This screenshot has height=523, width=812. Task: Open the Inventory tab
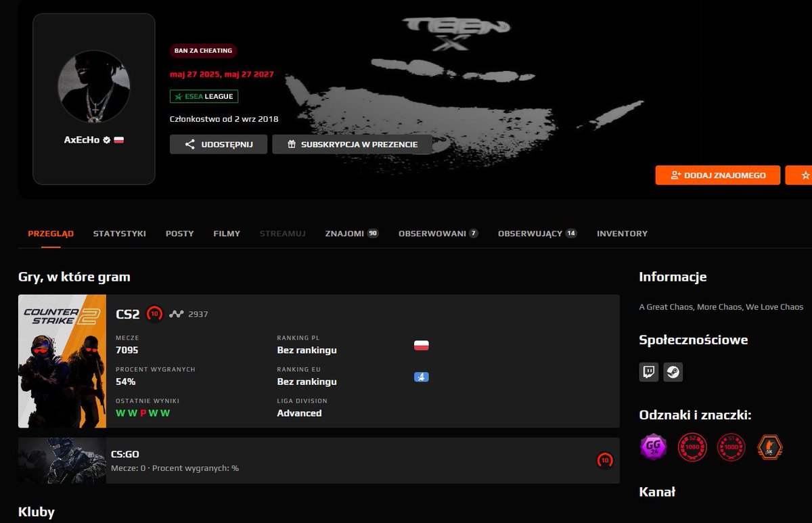622,233
